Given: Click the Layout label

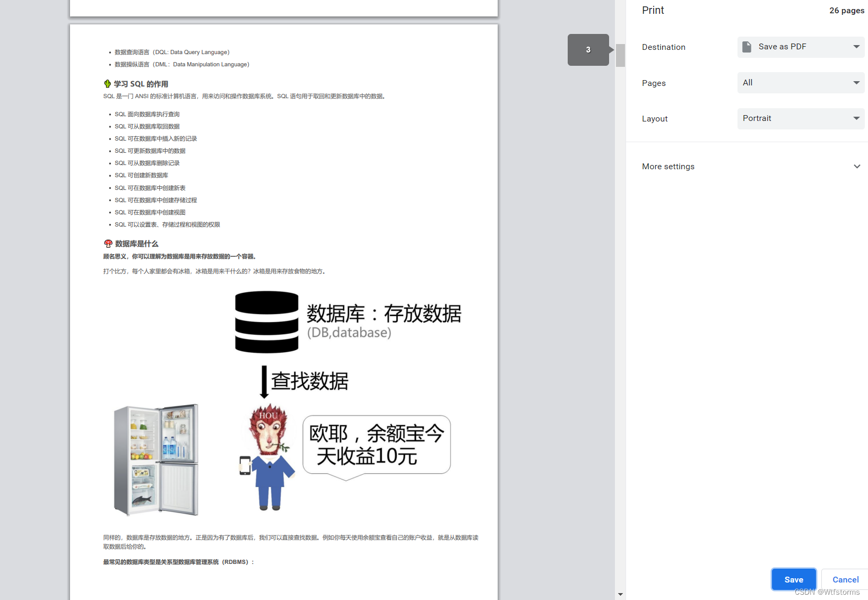Looking at the screenshot, I should click(655, 119).
